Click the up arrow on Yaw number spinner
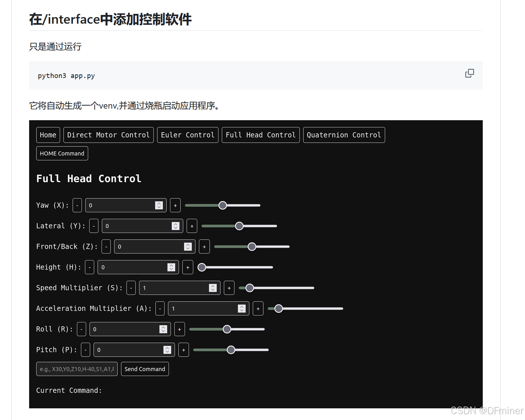The image size is (525, 420). tap(159, 203)
